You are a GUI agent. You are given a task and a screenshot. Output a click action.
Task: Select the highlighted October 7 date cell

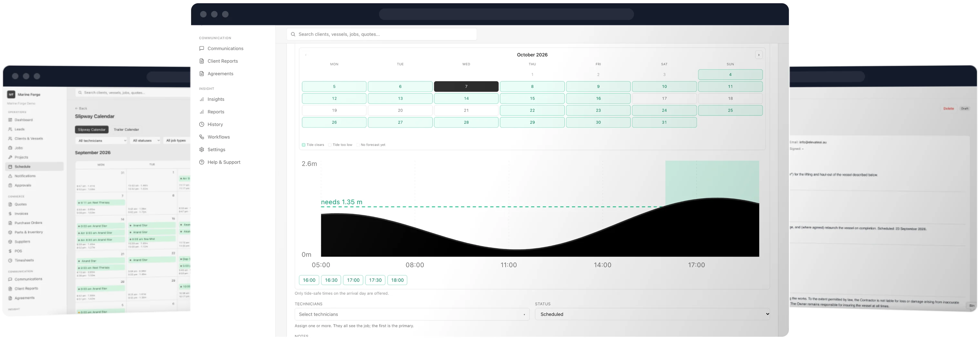tap(466, 86)
